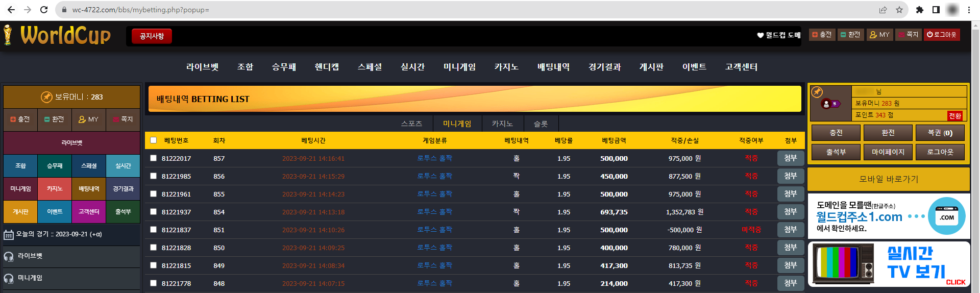Viewport: 980px width, 293px height.
Task: Click the 마이페이지 button in the user panel
Action: [888, 152]
